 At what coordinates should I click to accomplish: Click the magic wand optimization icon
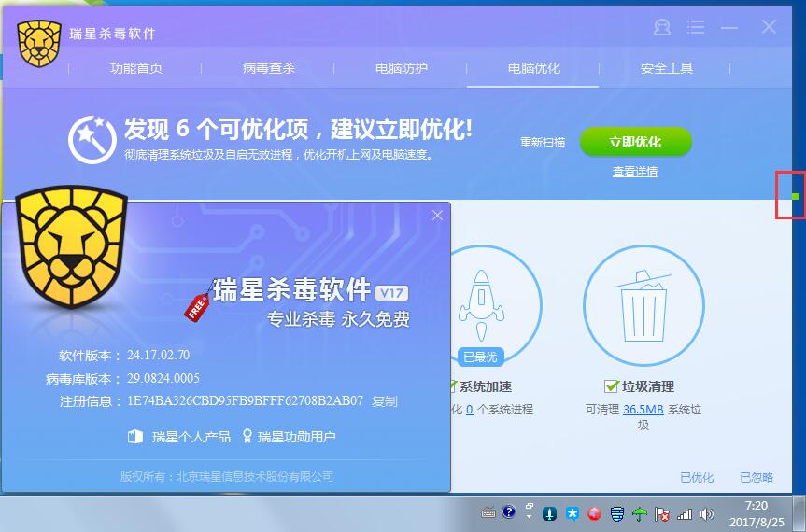[x=92, y=140]
